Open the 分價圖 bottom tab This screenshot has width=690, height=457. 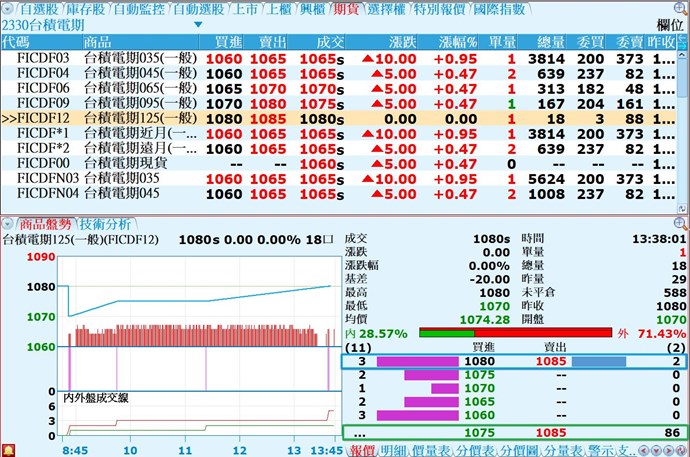(518, 450)
